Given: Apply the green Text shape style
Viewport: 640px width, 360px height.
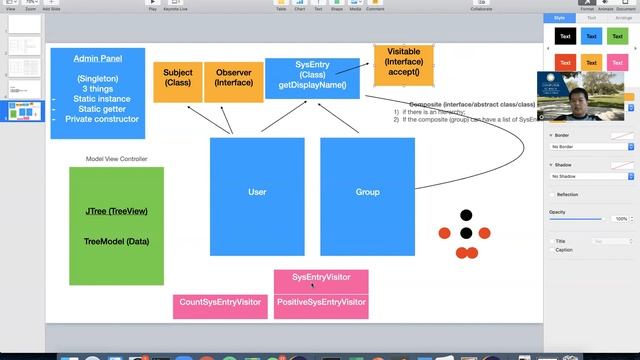Looking at the screenshot, I should (618, 36).
